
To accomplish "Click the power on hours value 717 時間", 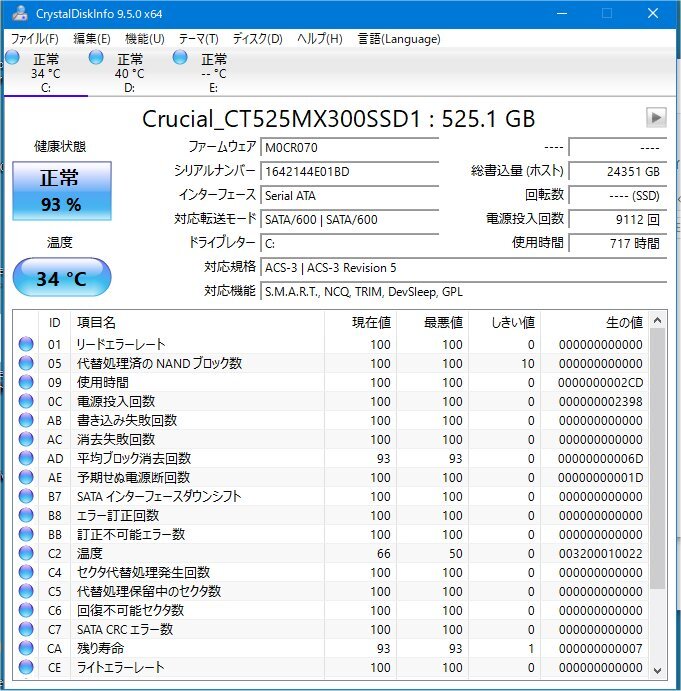I will 618,243.
